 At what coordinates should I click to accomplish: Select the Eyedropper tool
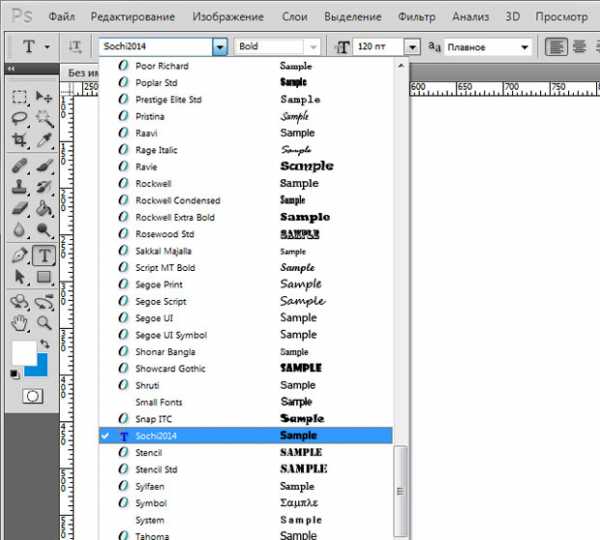click(45, 140)
